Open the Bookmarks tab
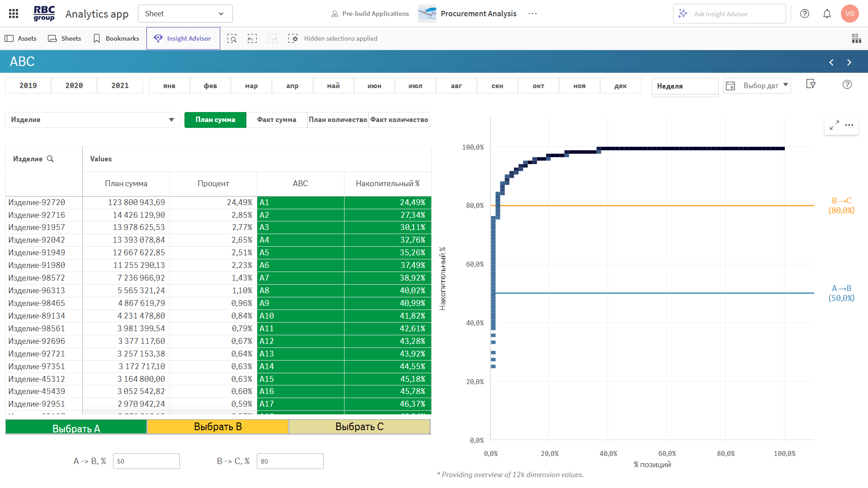868x488 pixels. pos(116,38)
